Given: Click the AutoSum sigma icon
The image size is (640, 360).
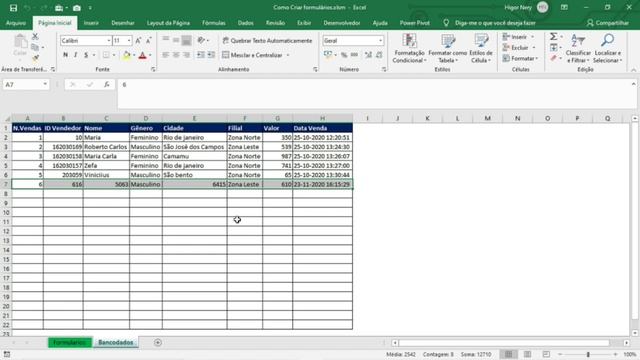Looking at the screenshot, I should click(553, 37).
